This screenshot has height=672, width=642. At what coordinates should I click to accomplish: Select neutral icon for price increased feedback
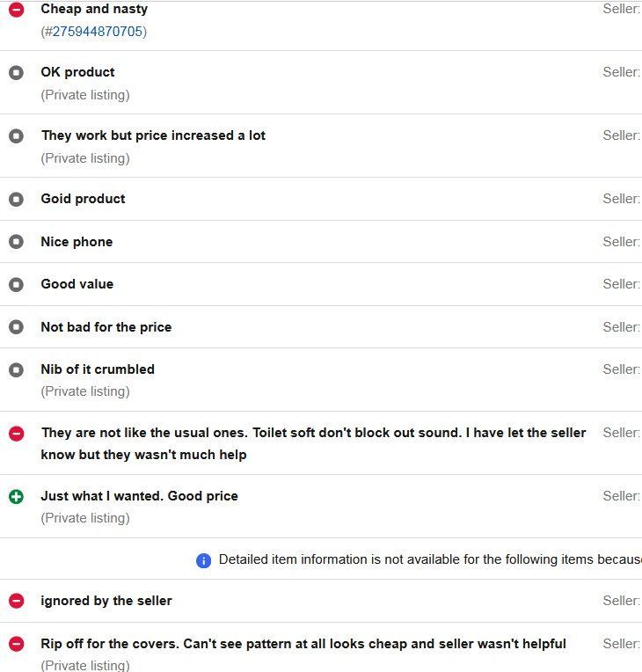tap(17, 135)
